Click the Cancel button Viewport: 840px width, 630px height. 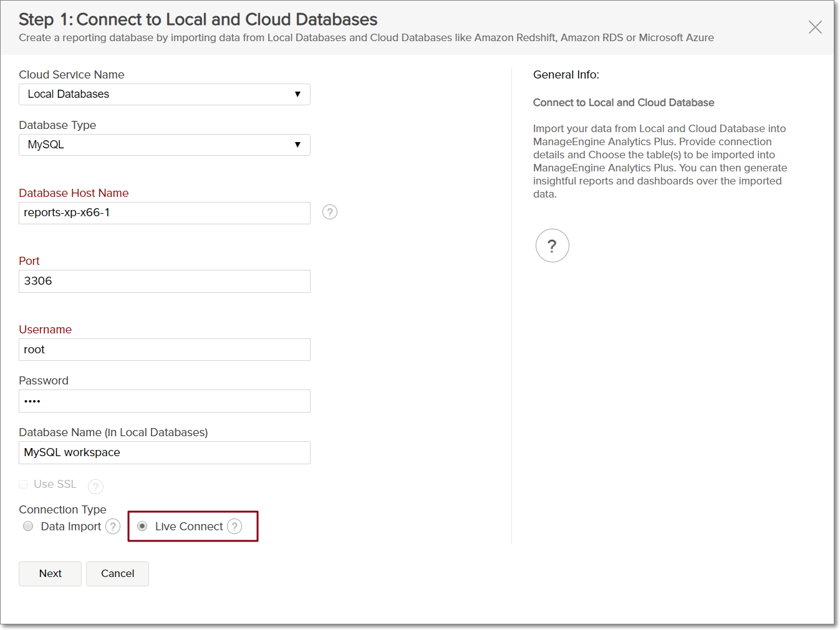point(117,573)
